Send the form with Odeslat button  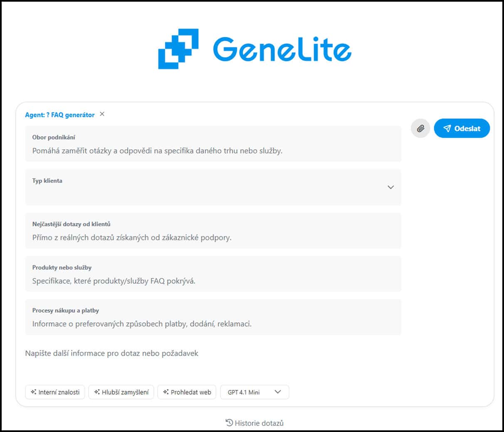click(462, 128)
